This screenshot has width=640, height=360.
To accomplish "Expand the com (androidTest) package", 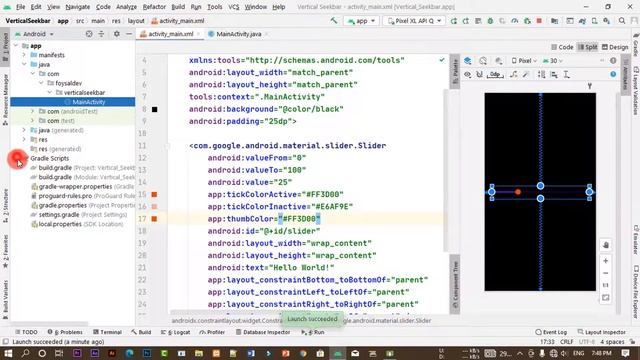I will 33,111.
